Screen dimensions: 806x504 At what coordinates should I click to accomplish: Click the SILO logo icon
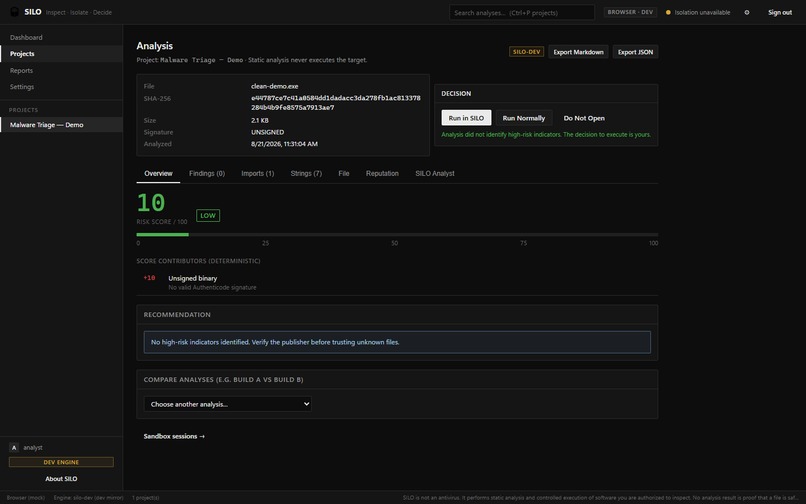[15, 12]
